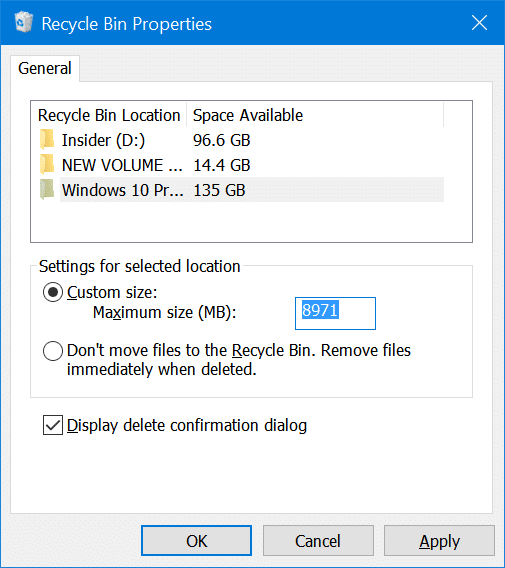Choose Don't move files to Recycle Bin option
505x568 pixels.
[x=53, y=351]
